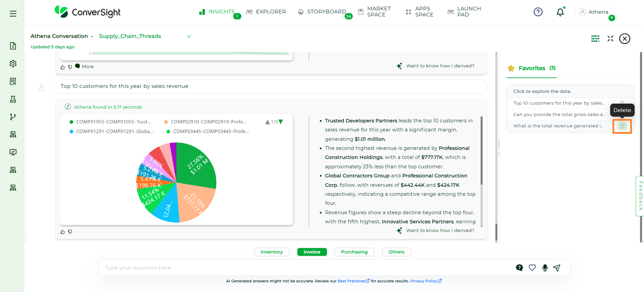Select the Favorites (3) tab
The width and height of the screenshot is (644, 292).
click(532, 68)
